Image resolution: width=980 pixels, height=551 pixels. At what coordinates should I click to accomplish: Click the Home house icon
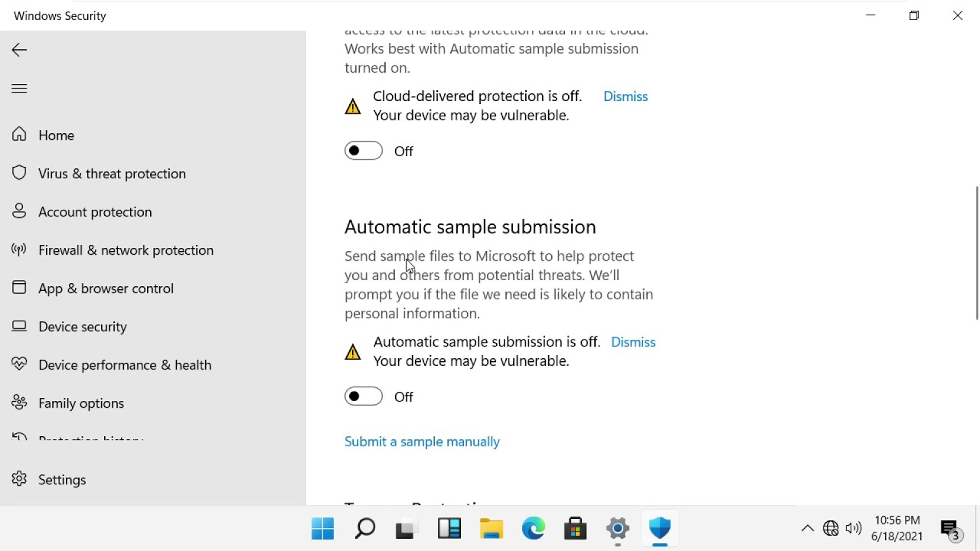click(19, 135)
